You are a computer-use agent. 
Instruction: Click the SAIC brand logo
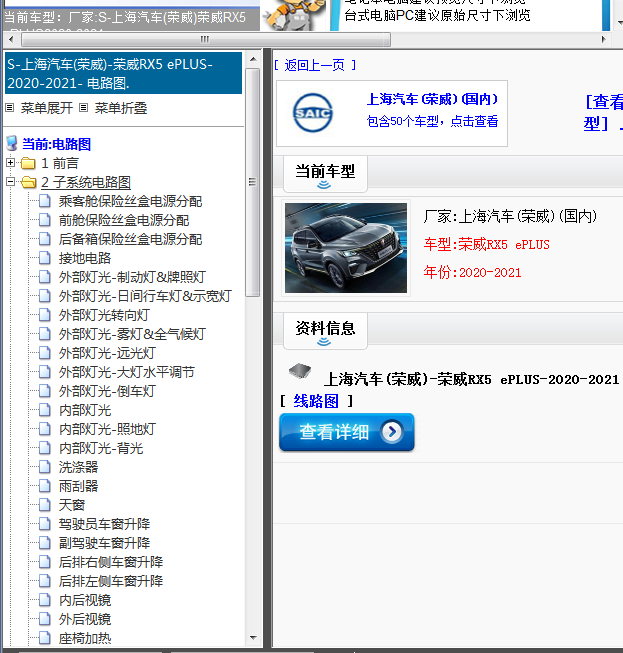(313, 113)
